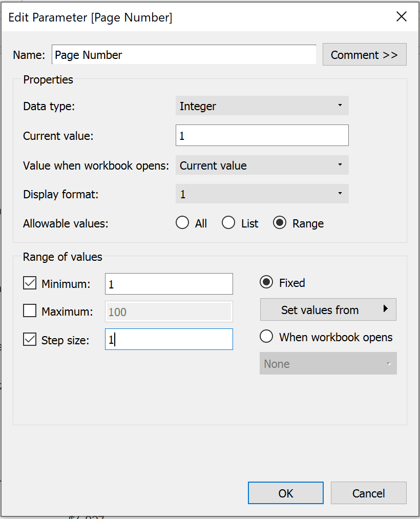
Task: Close the Edit Parameter dialog
Action: click(x=401, y=16)
